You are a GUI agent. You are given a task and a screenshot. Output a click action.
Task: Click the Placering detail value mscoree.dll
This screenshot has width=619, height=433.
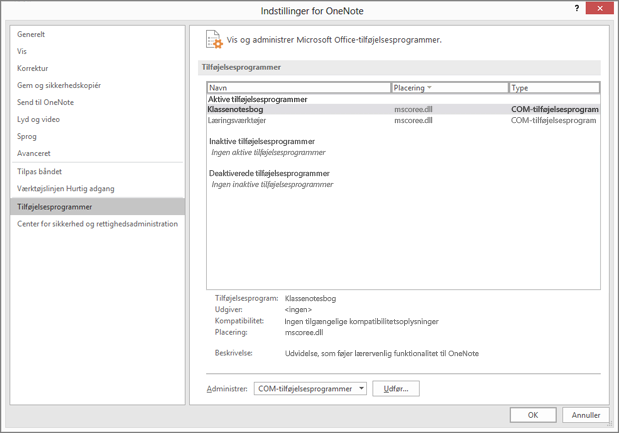point(304,332)
